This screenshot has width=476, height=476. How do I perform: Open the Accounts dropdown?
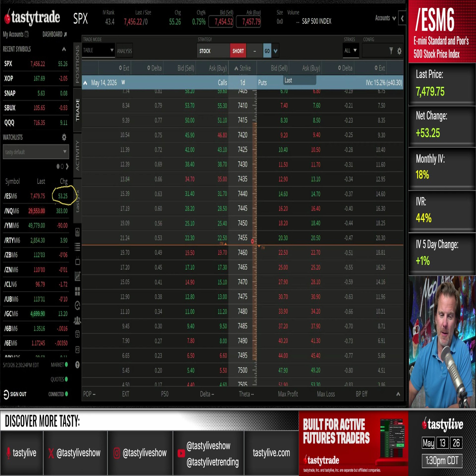point(385,18)
